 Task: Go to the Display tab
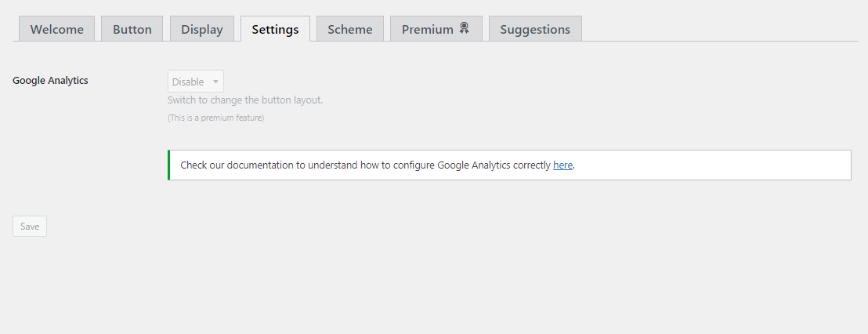[x=202, y=29]
